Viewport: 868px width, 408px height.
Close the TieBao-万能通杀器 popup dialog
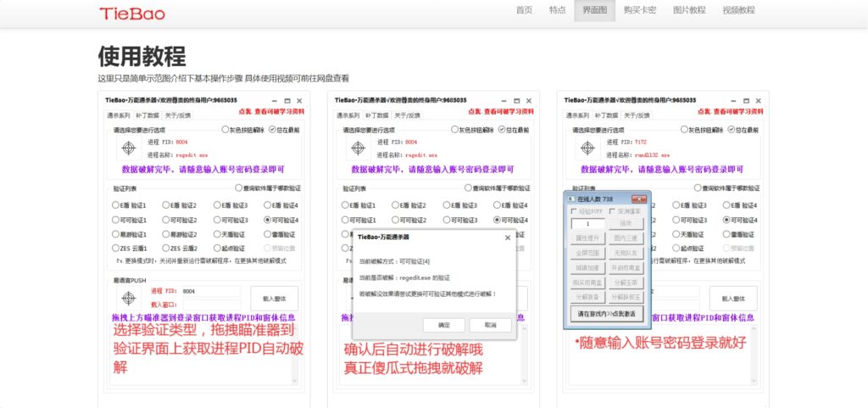tap(508, 238)
